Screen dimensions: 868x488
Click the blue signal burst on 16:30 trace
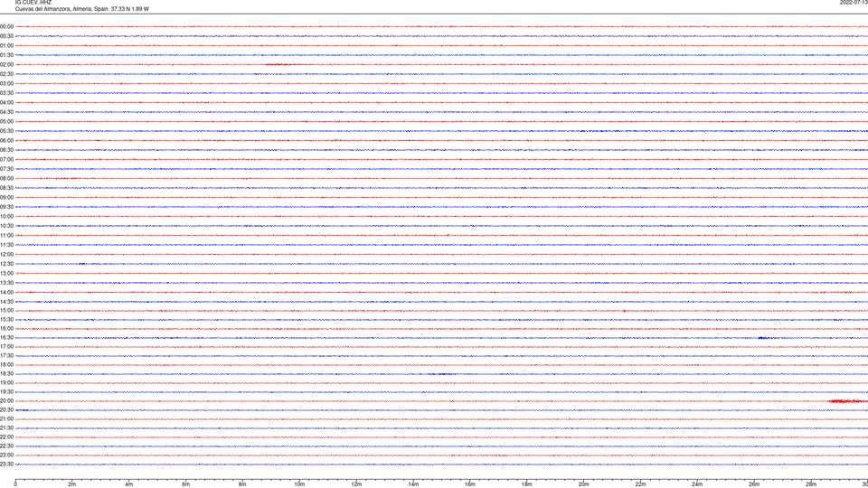click(x=767, y=337)
